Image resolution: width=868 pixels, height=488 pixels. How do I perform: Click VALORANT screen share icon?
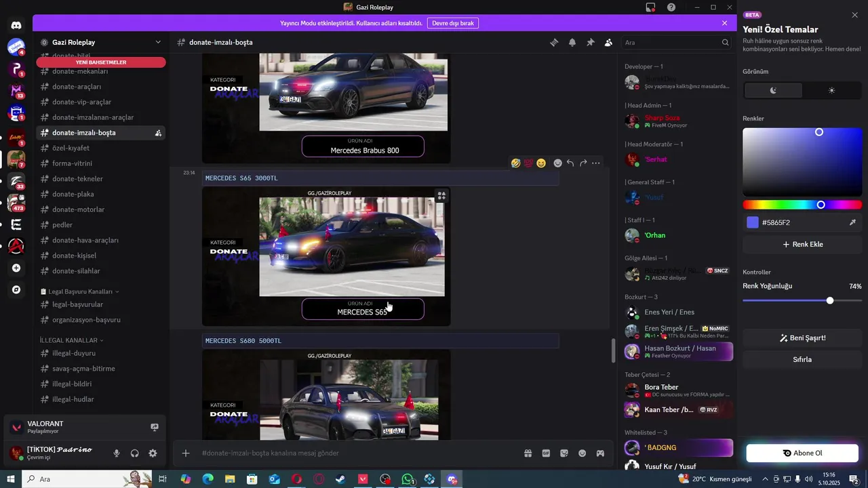(155, 427)
